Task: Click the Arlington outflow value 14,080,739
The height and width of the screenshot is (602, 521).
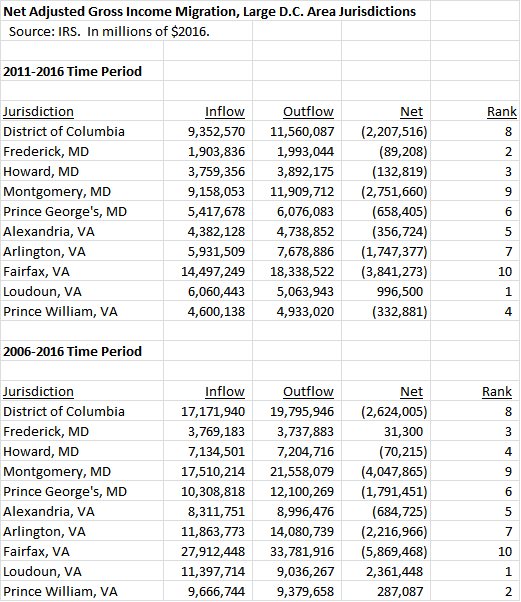Action: click(x=302, y=531)
